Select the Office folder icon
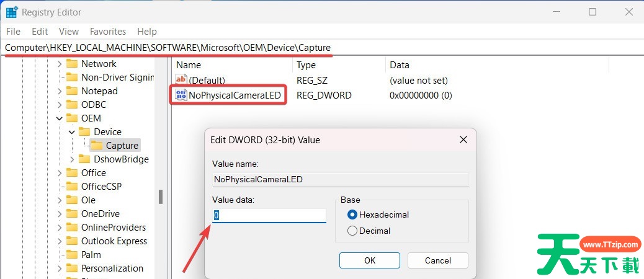The height and width of the screenshot is (279, 644). [72, 173]
